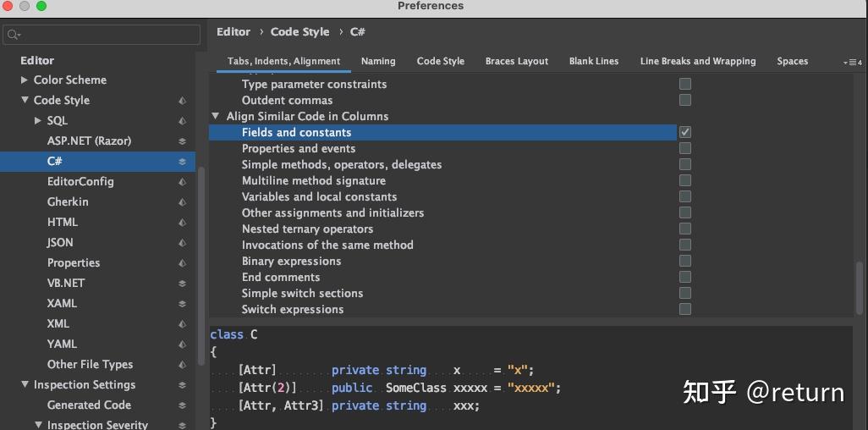
Task: Click the layer icon beside VB.NET
Action: point(182,284)
